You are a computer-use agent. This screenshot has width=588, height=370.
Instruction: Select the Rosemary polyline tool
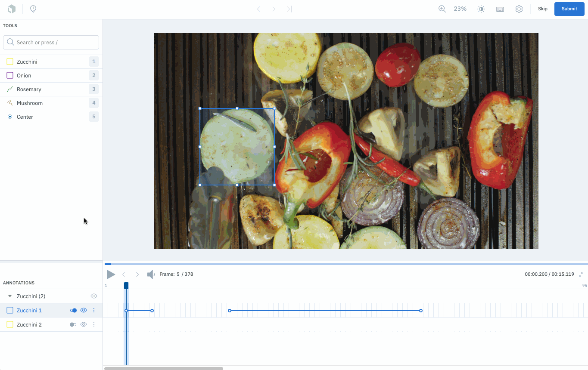51,89
